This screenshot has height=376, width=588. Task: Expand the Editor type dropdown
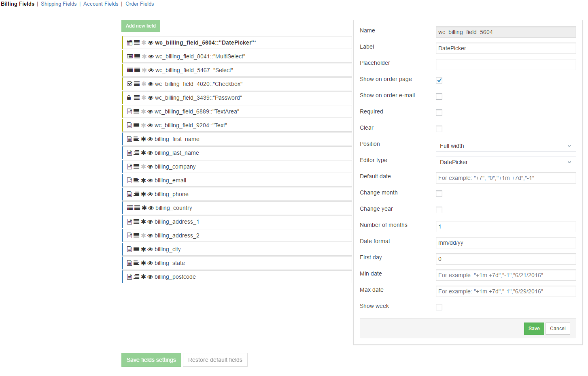(x=505, y=162)
